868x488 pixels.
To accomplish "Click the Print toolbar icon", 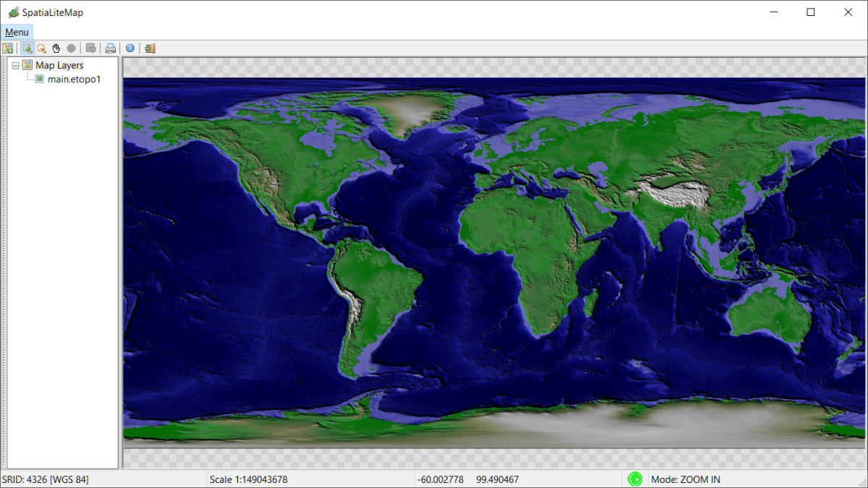I will tap(110, 48).
